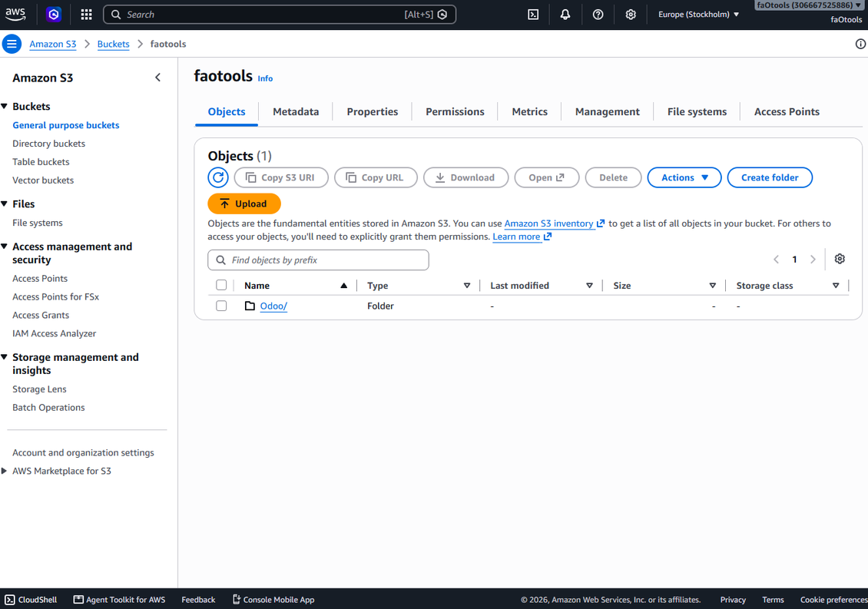The width and height of the screenshot is (868, 609).
Task: Switch to the Permissions tab
Action: tap(455, 112)
